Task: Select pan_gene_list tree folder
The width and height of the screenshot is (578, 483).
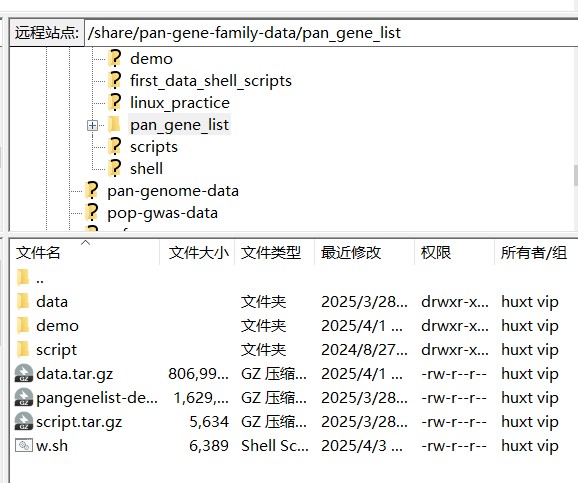Action: point(180,125)
